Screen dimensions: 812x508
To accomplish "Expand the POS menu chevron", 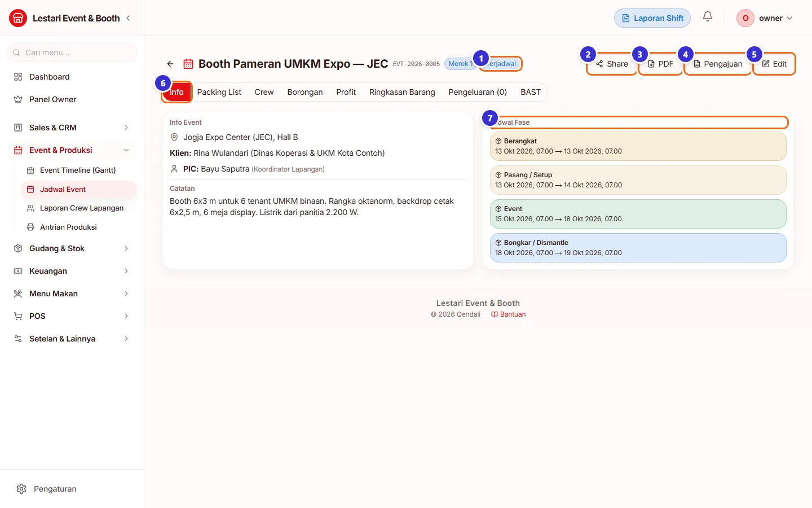I will pyautogui.click(x=126, y=316).
